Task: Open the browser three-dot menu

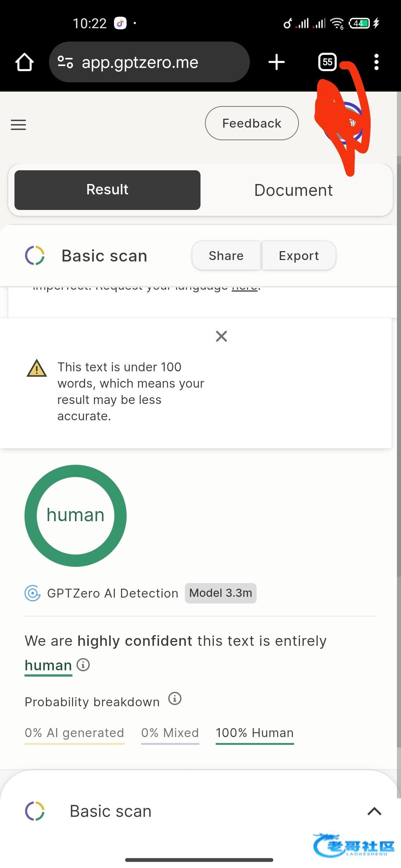Action: [376, 62]
